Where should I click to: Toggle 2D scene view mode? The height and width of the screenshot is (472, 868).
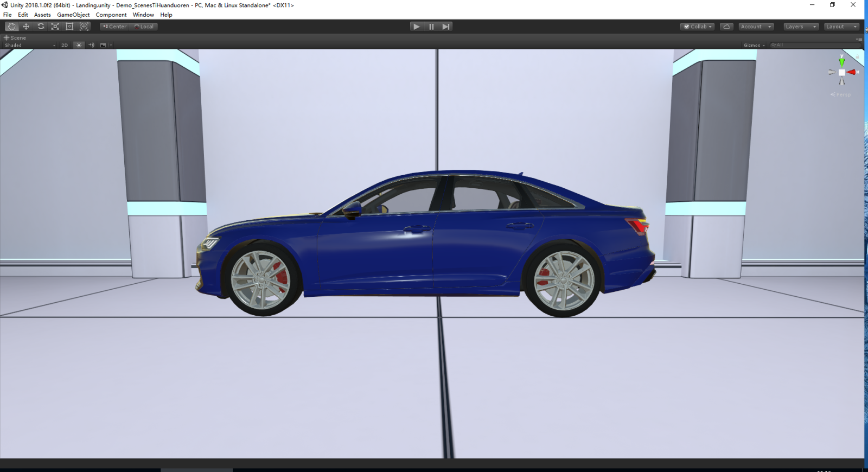click(65, 46)
